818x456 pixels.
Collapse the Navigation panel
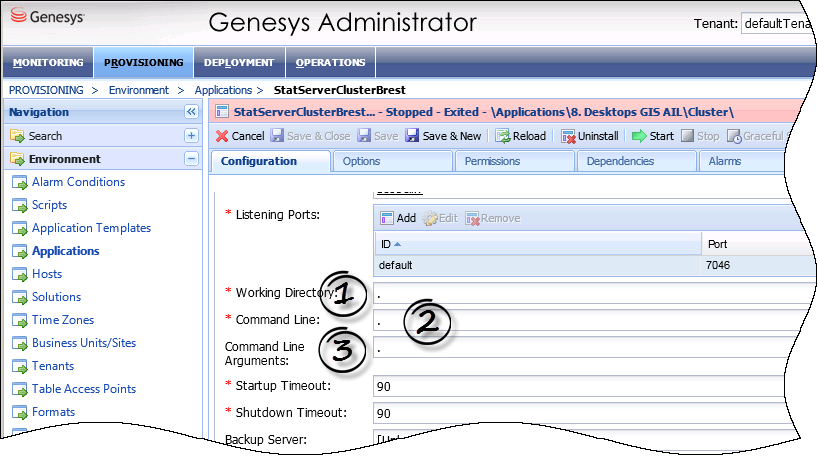191,112
